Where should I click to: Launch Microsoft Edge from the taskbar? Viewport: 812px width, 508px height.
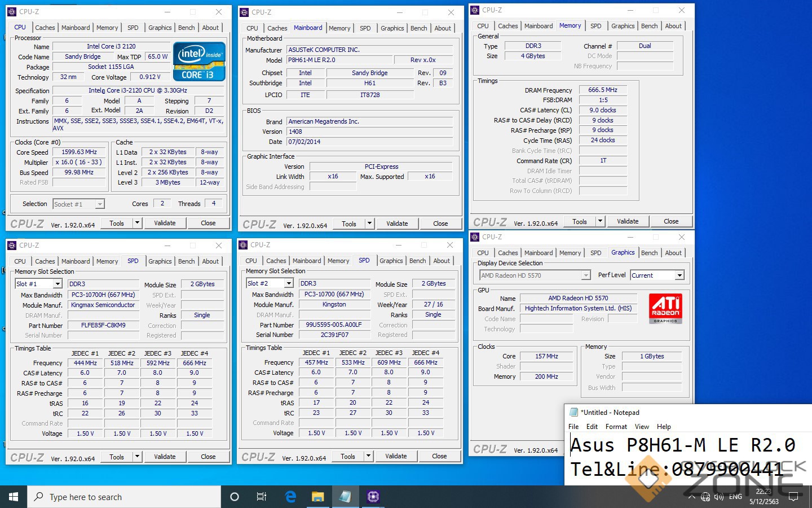[290, 497]
